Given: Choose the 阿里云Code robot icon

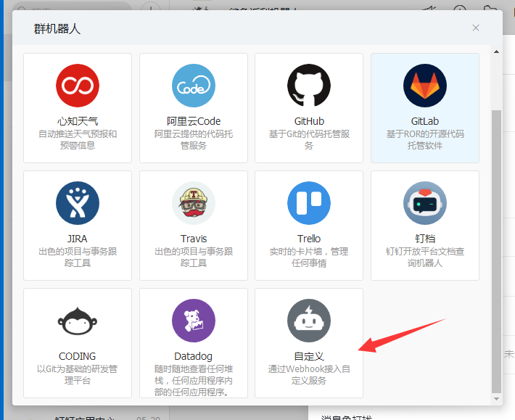Looking at the screenshot, I should click(194, 86).
